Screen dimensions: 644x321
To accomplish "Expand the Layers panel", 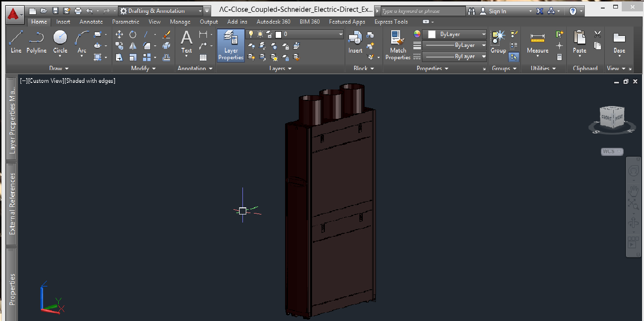I will [280, 68].
